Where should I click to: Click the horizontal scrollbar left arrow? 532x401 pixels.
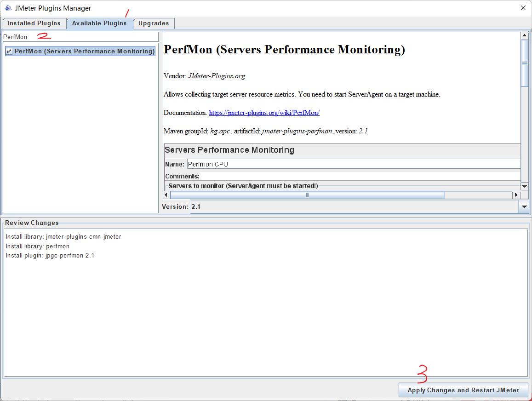pos(166,195)
